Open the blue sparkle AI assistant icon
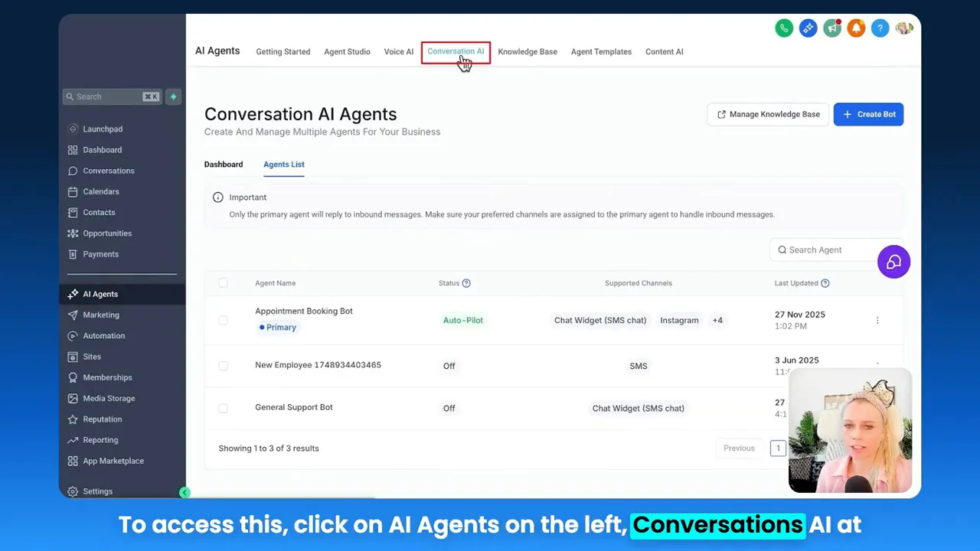 click(808, 28)
